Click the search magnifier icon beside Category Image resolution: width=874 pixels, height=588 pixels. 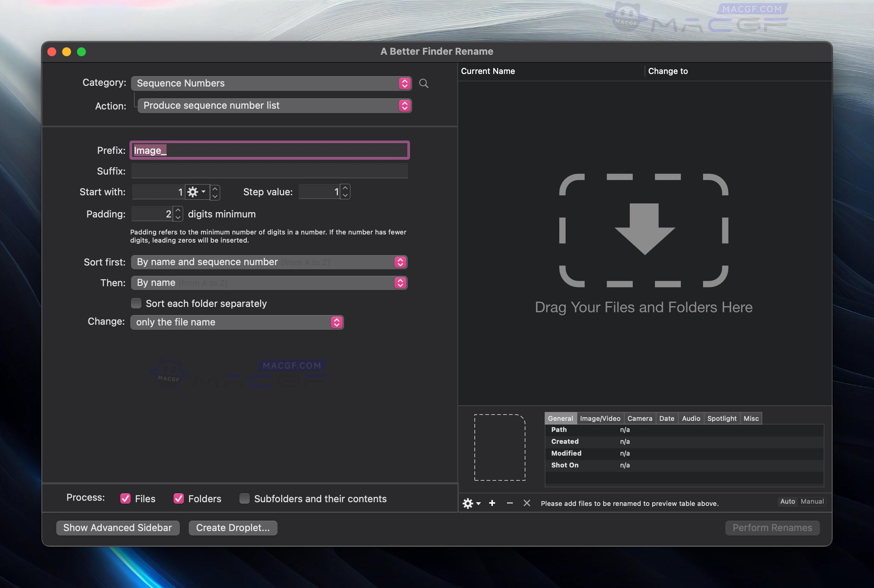click(424, 83)
